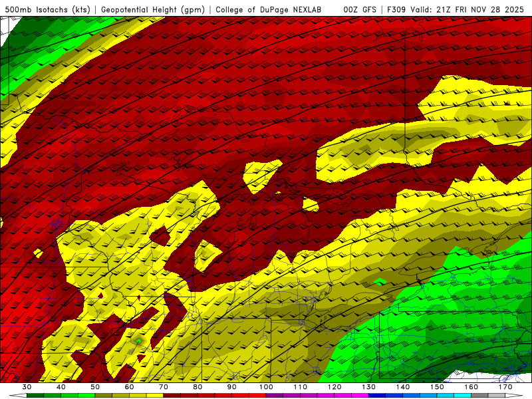Click the gray swatch just above 160
Image resolution: width=532 pixels, height=399 pixels.
[x=479, y=396]
